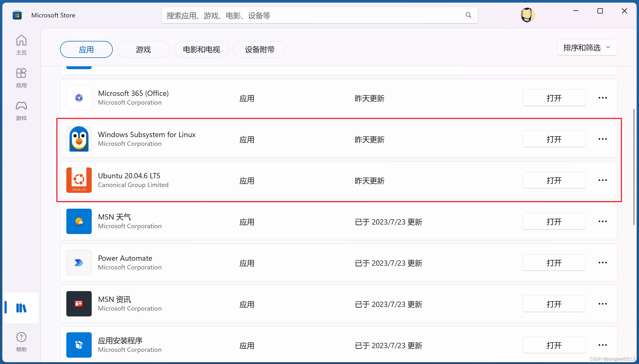The width and height of the screenshot is (639, 364).
Task: Open the Apps (应用) sidebar section
Action: 21,78
